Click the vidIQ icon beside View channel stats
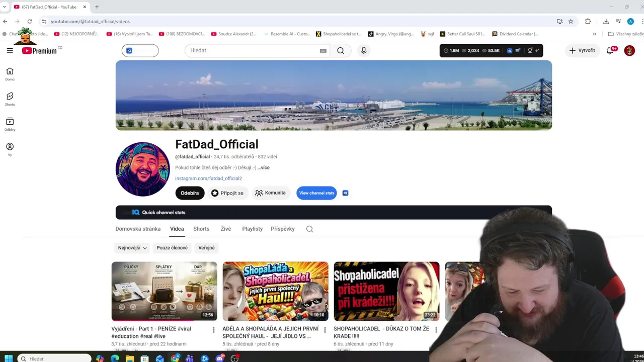The image size is (644, 362). coord(345,193)
